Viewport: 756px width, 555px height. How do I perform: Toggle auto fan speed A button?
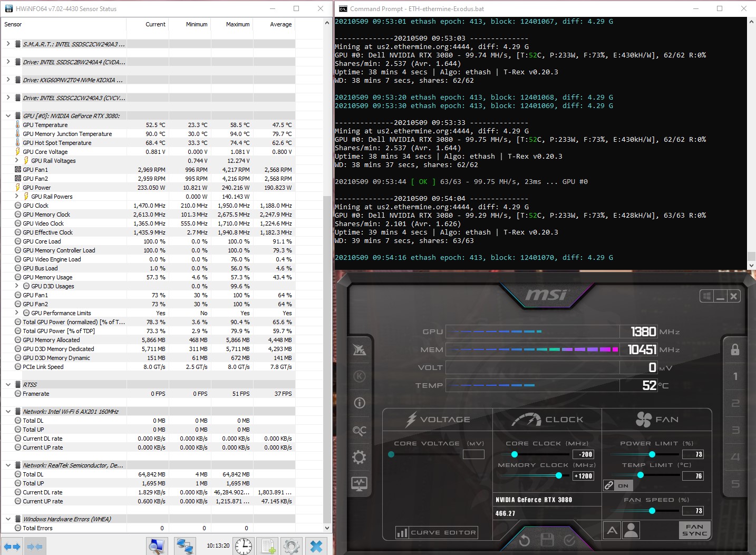(x=612, y=530)
